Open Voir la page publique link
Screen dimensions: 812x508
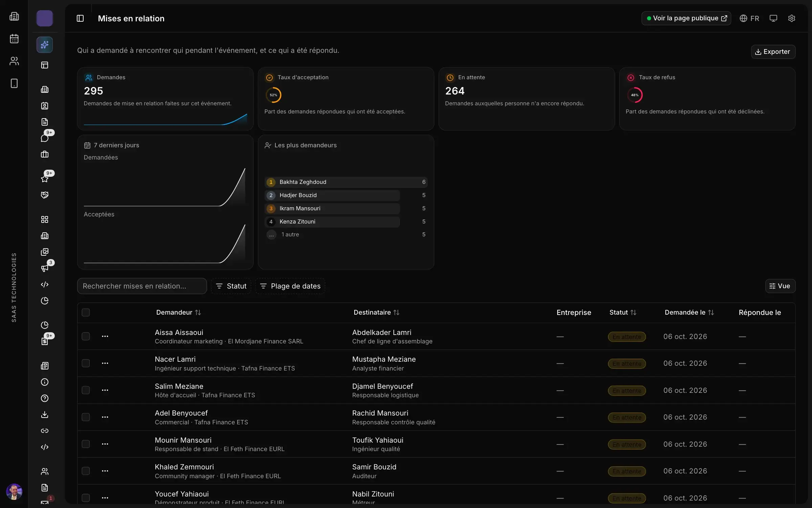tap(686, 18)
